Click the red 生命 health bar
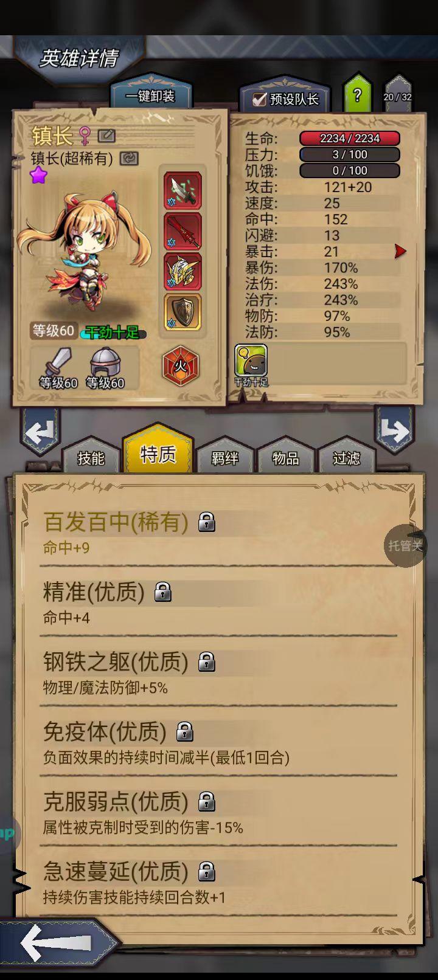Image resolution: width=438 pixels, height=980 pixels. tap(350, 138)
